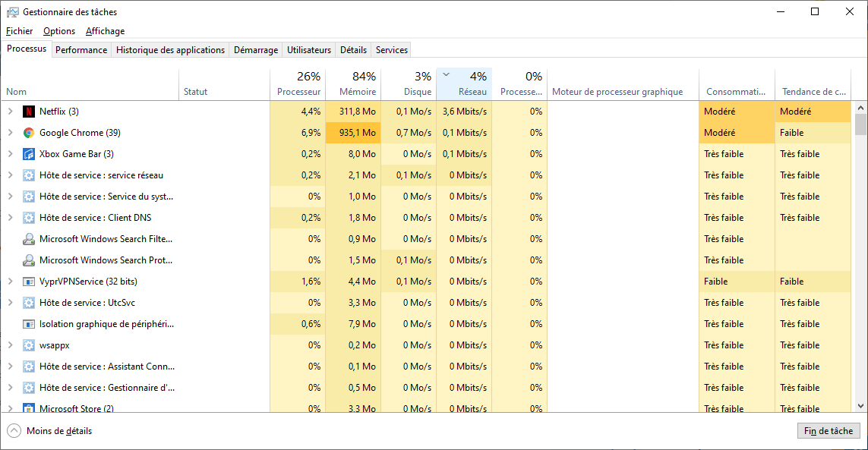Click the gear icon for Service du syst... row
868x450 pixels.
pyautogui.click(x=29, y=197)
